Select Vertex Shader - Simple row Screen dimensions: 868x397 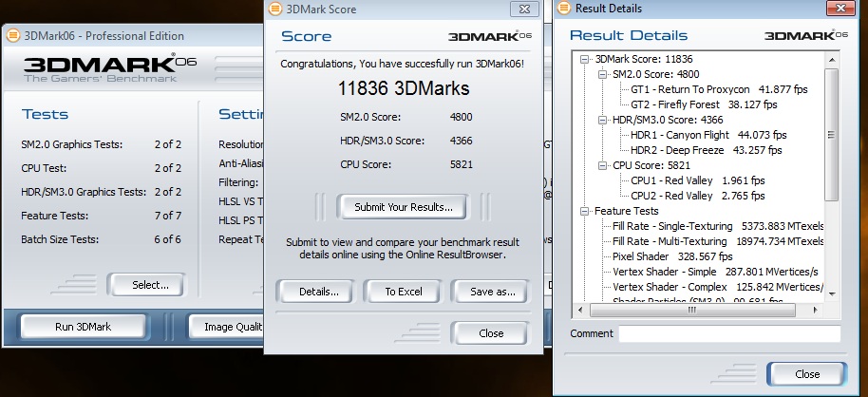point(715,272)
